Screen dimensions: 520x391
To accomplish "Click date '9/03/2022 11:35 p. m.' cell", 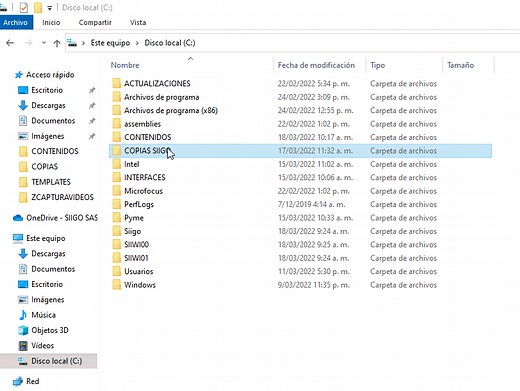I will (x=314, y=285).
